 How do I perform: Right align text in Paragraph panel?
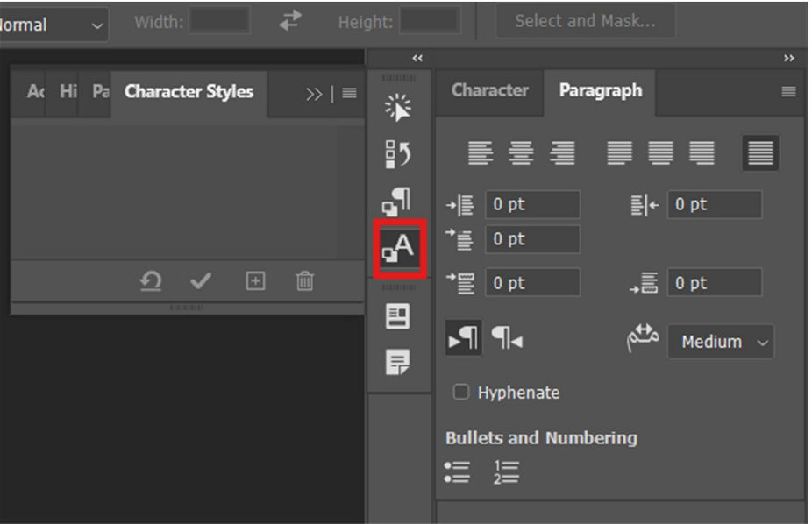click(562, 153)
